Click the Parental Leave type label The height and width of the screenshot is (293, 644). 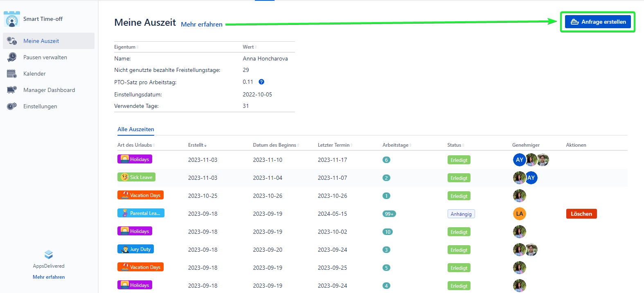point(141,213)
